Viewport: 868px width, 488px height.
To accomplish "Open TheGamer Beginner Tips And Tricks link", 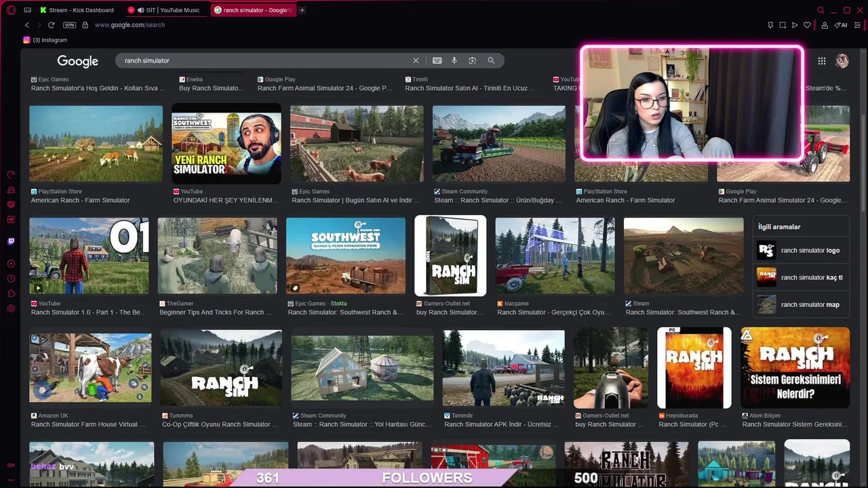I will (x=216, y=312).
